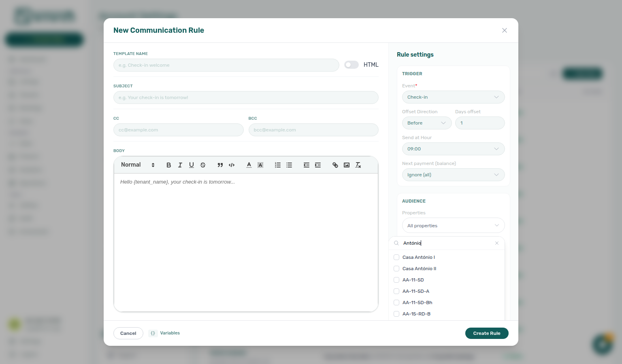Collapse the All properties dropdown
Image resolution: width=622 pixels, height=364 pixels.
click(x=453, y=225)
